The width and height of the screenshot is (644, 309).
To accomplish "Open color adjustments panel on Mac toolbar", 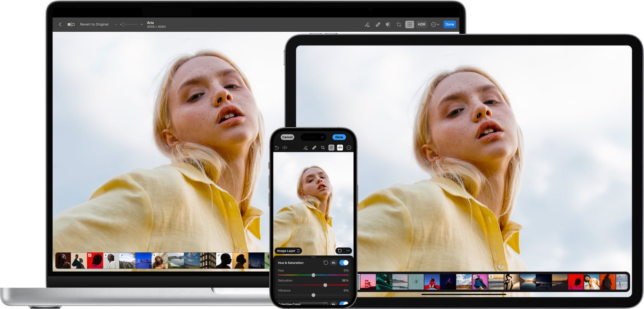I will click(x=410, y=24).
